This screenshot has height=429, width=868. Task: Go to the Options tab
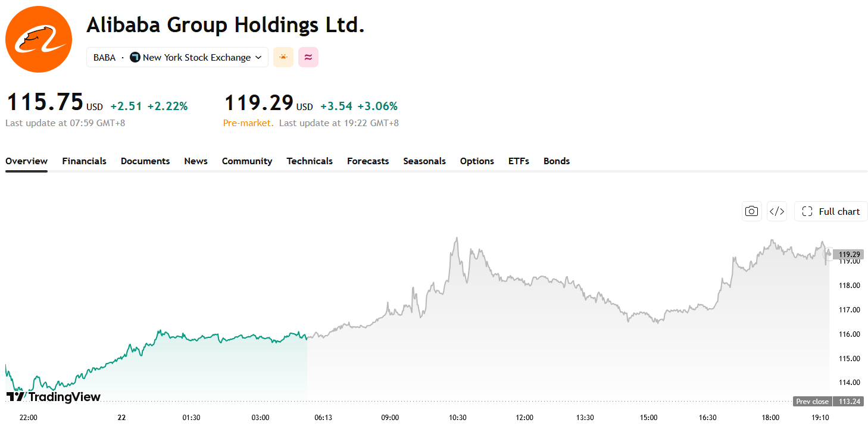[x=477, y=161]
